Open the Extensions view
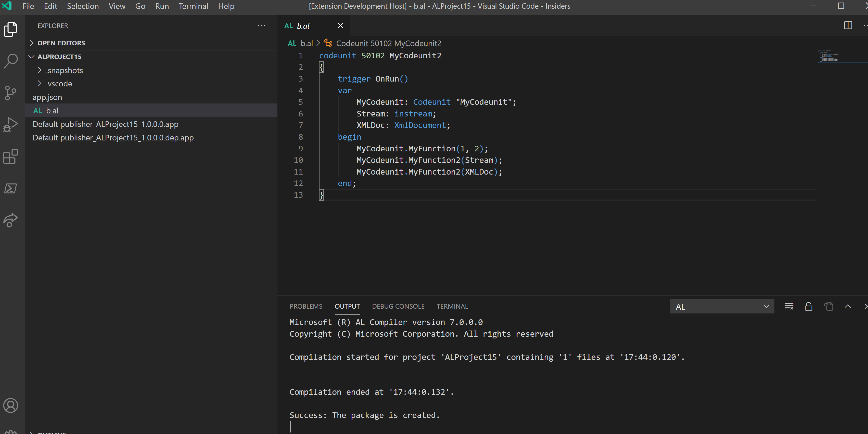868x434 pixels. (10, 156)
